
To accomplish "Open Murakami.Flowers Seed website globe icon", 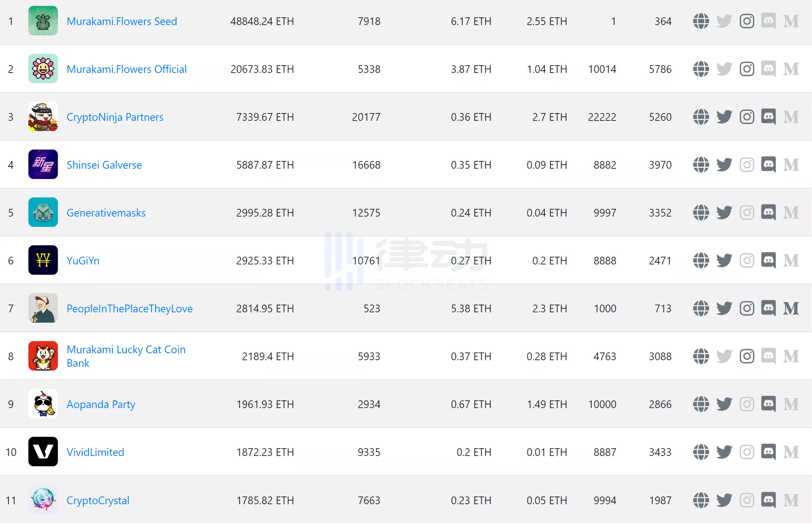I will (701, 21).
